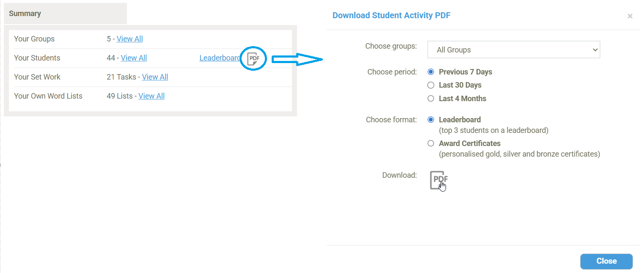Open the Leaderboard link in Summary

click(220, 58)
